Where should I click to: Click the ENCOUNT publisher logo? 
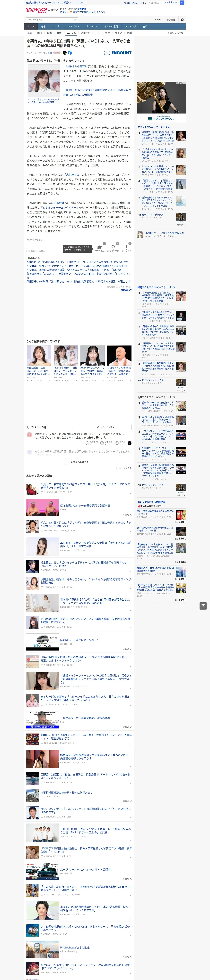click(118, 53)
